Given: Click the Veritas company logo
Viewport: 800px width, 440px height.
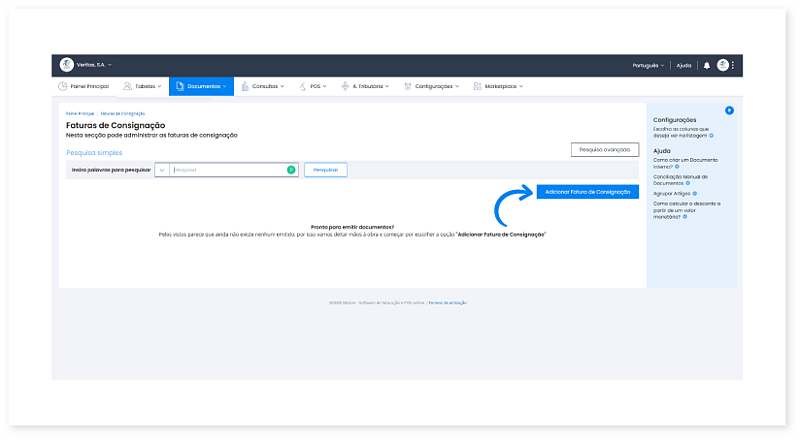Looking at the screenshot, I should (x=66, y=65).
